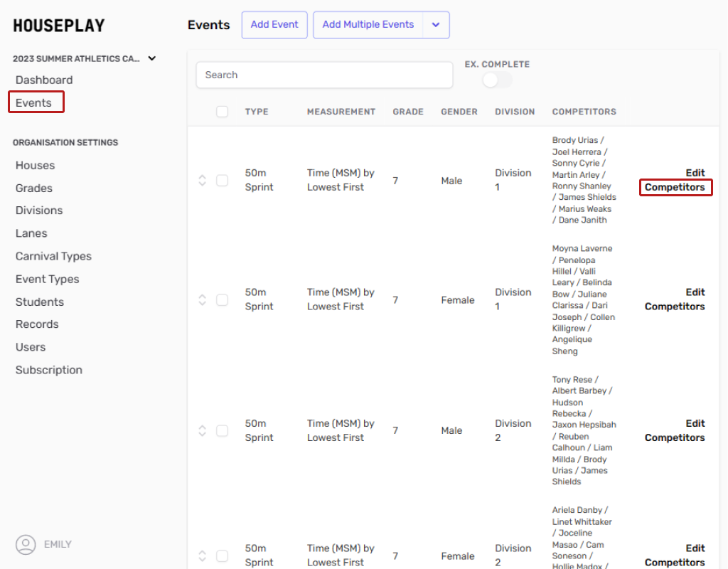Open Dashboard from the sidebar
The height and width of the screenshot is (569, 728).
pyautogui.click(x=44, y=80)
